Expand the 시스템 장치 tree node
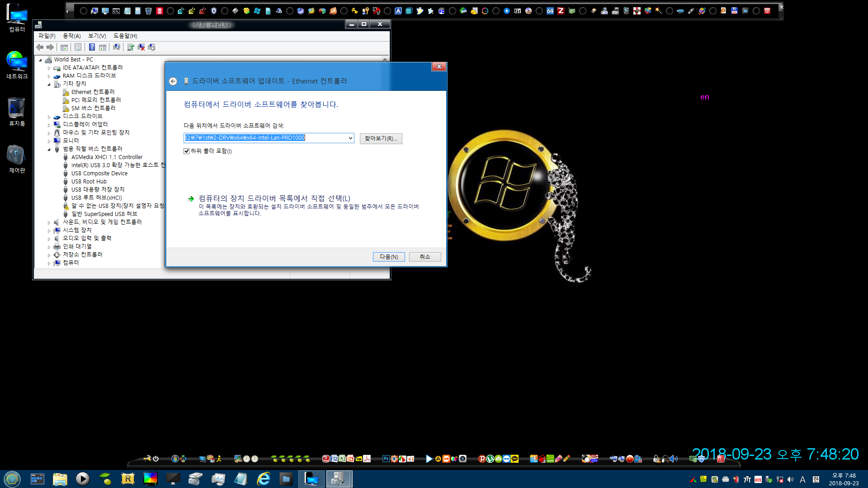This screenshot has height=488, width=868. (49, 230)
